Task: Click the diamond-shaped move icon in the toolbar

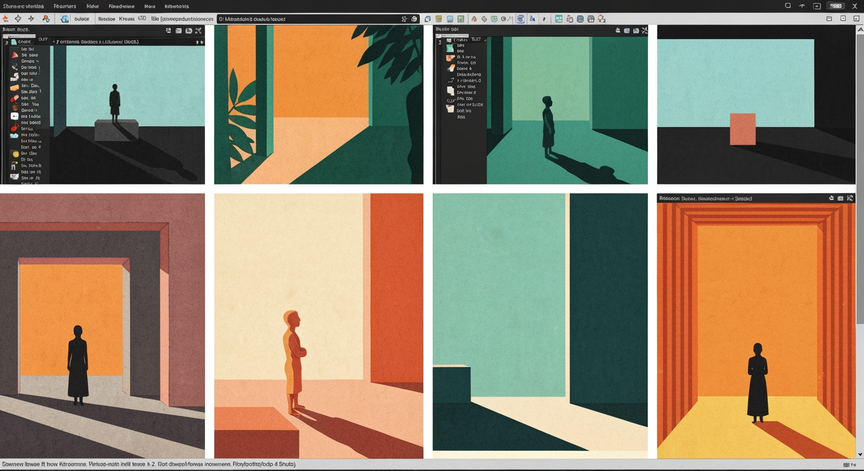Action: pos(18,19)
